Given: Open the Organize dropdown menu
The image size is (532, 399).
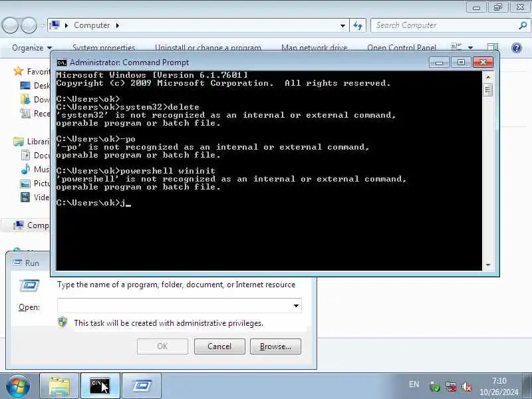Looking at the screenshot, I should coord(32,48).
